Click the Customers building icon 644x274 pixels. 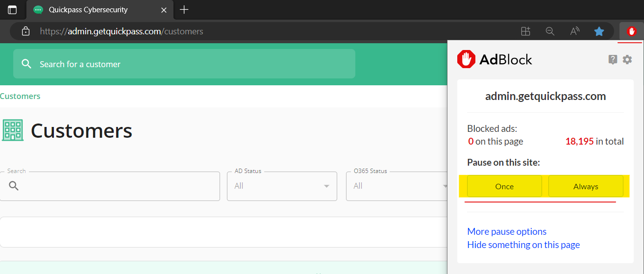[13, 130]
